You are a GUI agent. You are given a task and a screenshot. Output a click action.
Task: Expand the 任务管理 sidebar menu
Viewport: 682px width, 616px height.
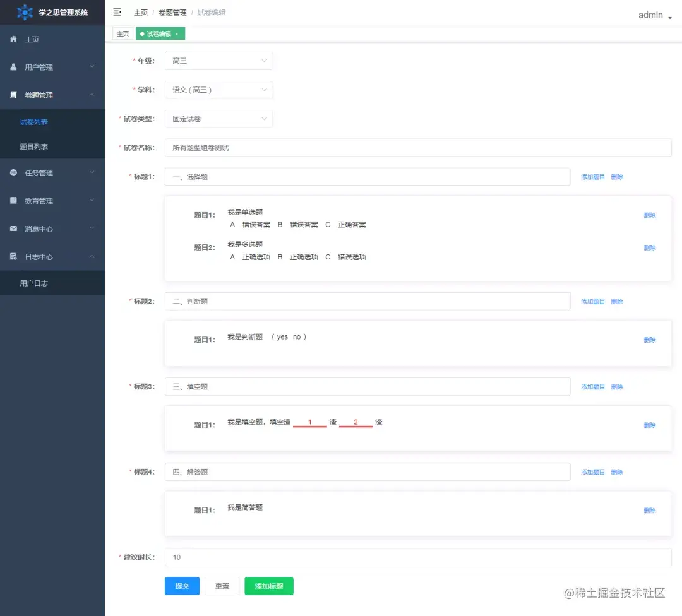(52, 172)
